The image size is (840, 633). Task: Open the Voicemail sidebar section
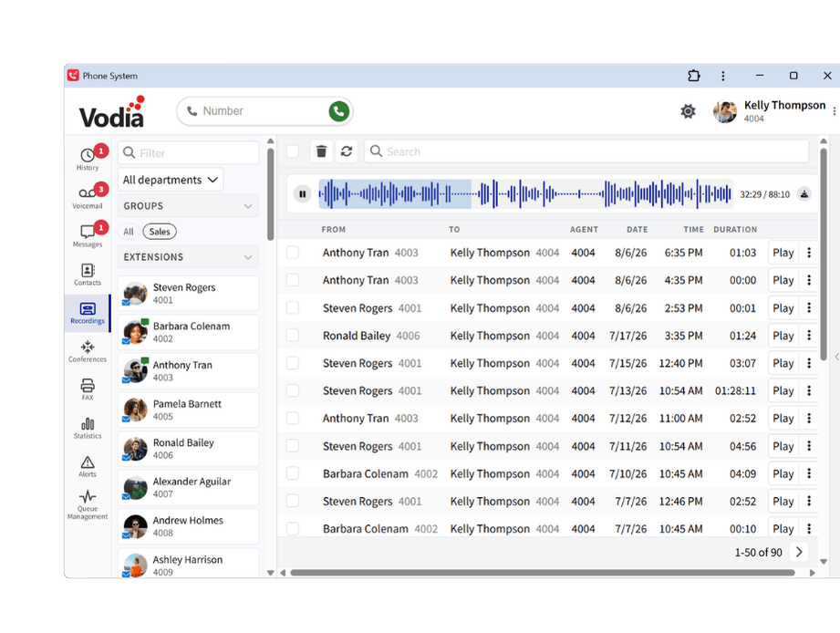[x=88, y=196]
